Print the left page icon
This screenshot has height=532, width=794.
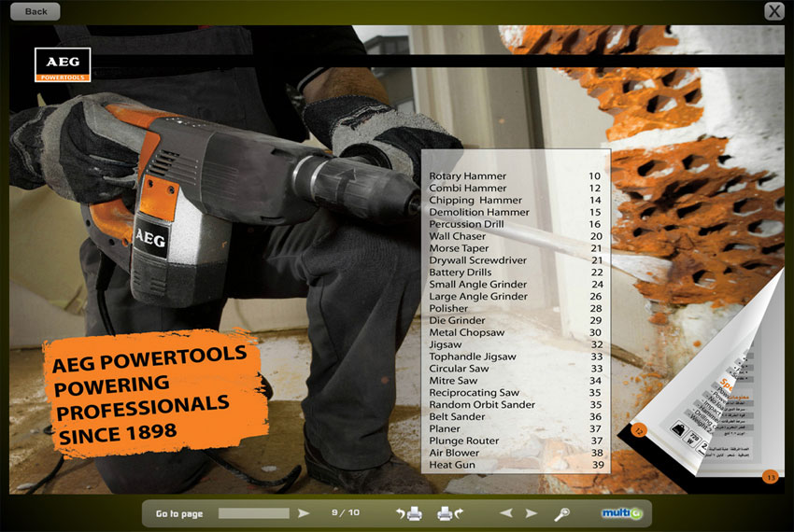(409, 513)
